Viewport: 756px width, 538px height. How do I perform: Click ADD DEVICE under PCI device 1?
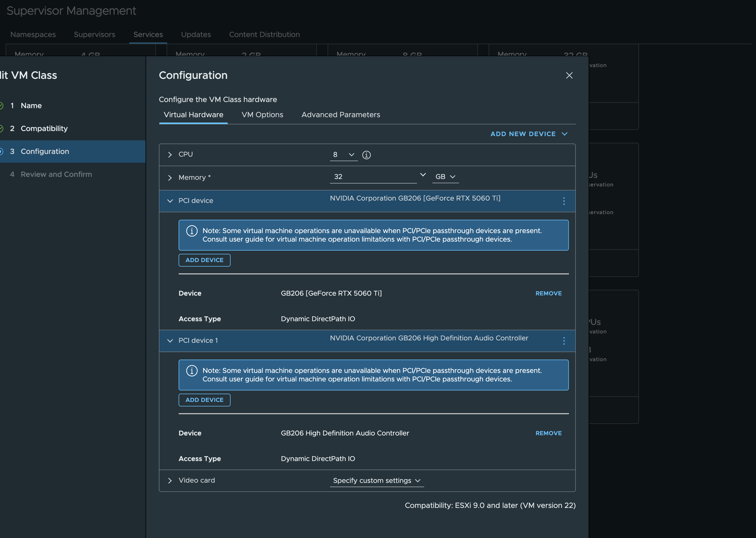coord(204,400)
